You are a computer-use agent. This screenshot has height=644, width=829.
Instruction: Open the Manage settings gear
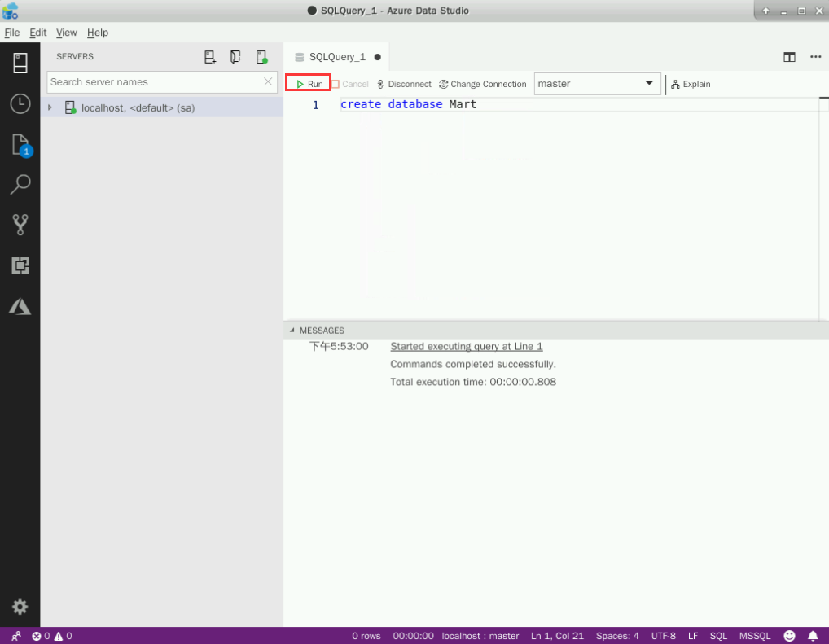(20, 607)
